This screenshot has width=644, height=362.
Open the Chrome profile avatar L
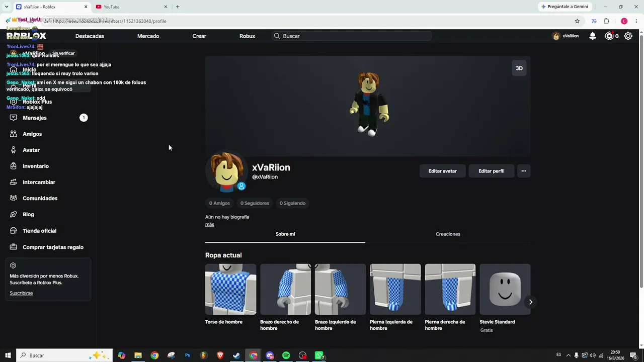(624, 21)
